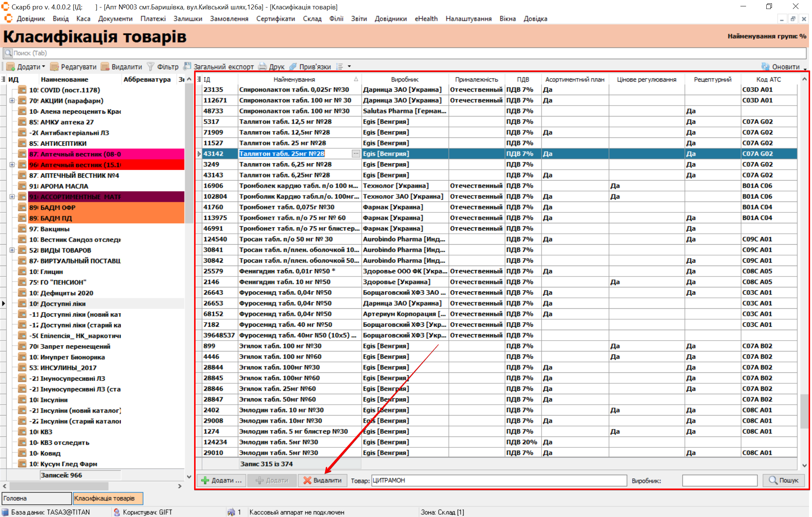Click the Пошук search button
This screenshot has height=517, width=812.
tap(784, 480)
